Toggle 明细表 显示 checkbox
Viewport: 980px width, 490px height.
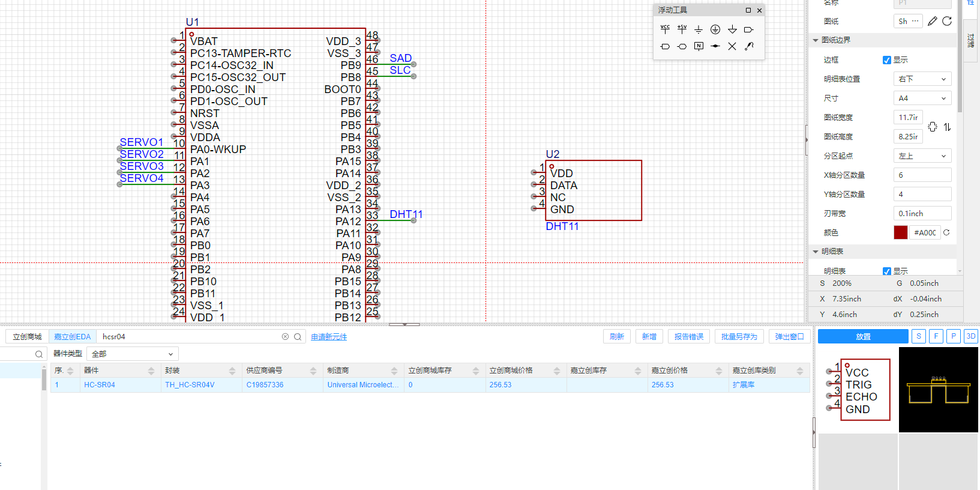click(x=887, y=271)
